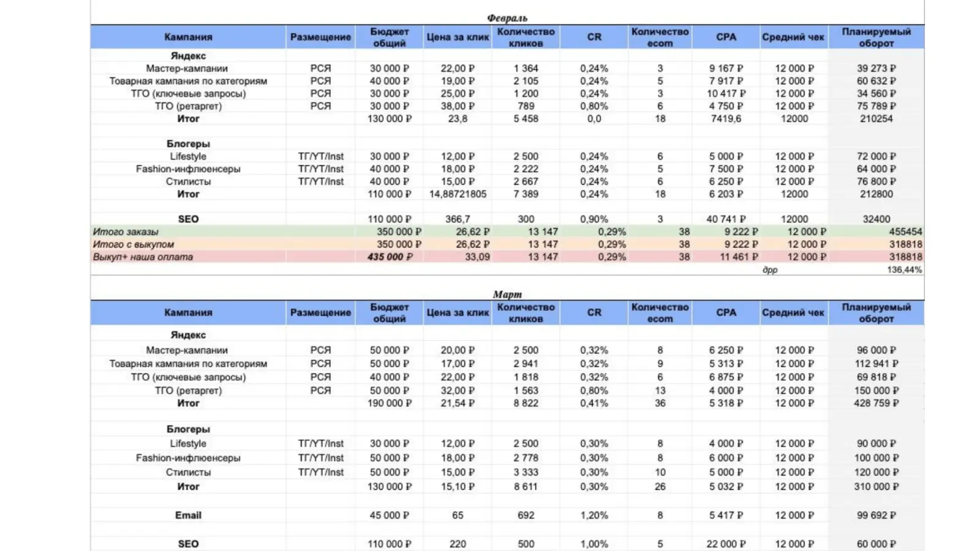Select the Email campaign row label
Image resolution: width=980 pixels, height=551 pixels.
click(188, 515)
